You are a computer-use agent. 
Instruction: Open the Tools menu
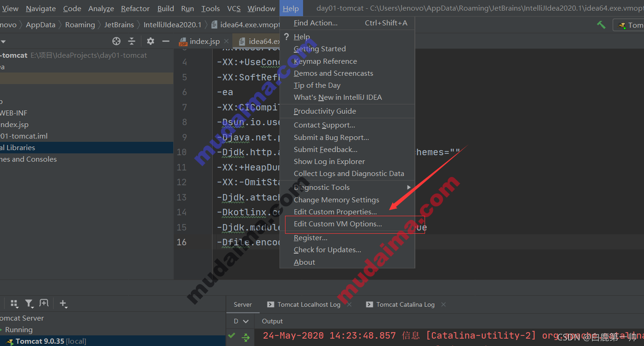(211, 8)
